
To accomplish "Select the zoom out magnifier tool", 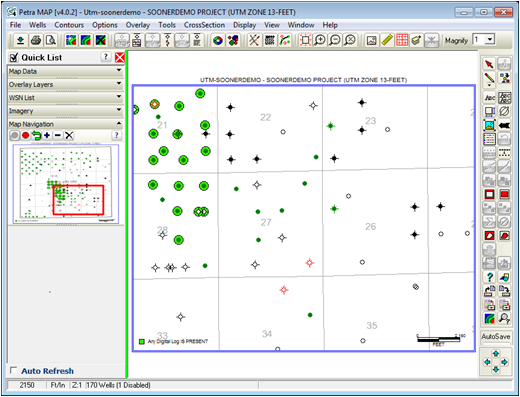I will (x=335, y=40).
